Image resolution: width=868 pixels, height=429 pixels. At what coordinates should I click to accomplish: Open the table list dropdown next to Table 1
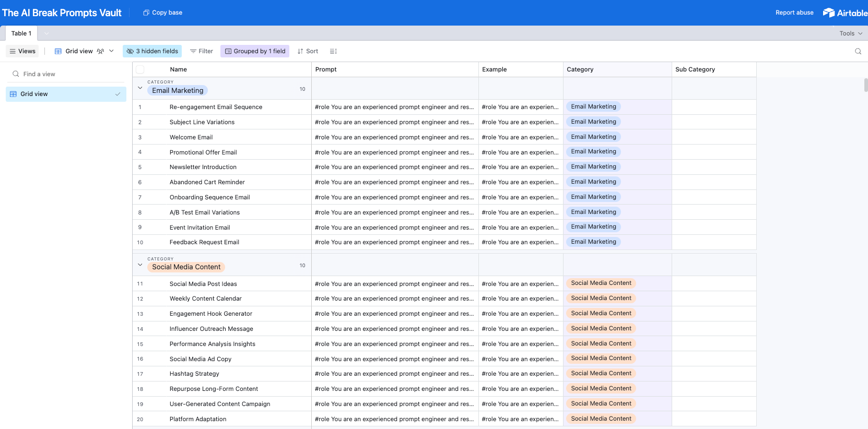pos(46,33)
